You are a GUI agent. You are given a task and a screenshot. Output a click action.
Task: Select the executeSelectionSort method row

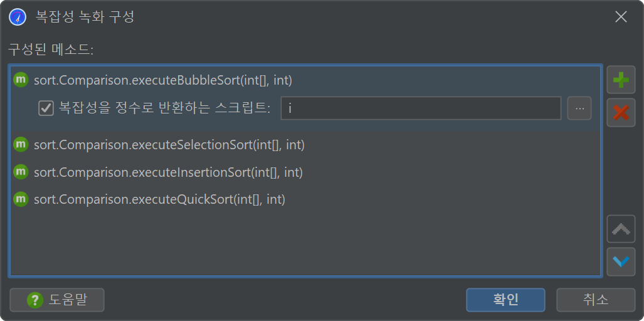(x=305, y=144)
